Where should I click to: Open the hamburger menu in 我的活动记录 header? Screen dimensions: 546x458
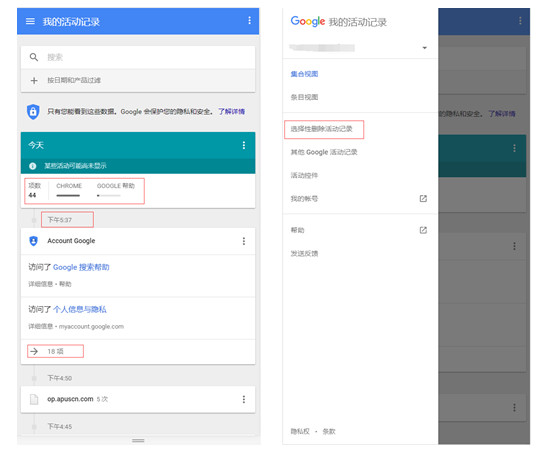coord(30,21)
